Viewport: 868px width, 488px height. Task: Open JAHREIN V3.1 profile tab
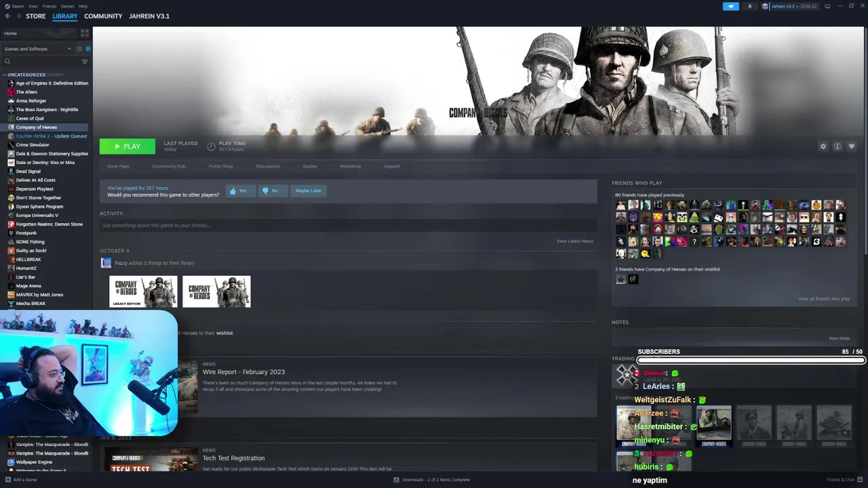coord(149,16)
